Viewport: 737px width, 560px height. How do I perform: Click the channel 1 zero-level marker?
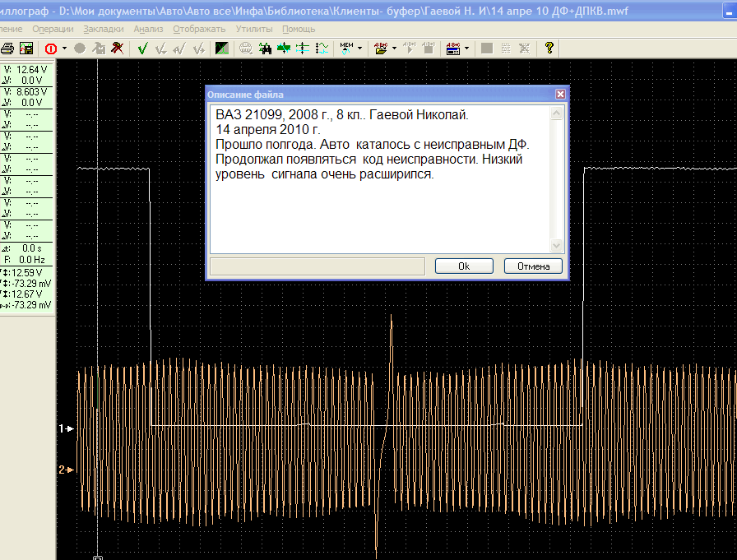67,428
